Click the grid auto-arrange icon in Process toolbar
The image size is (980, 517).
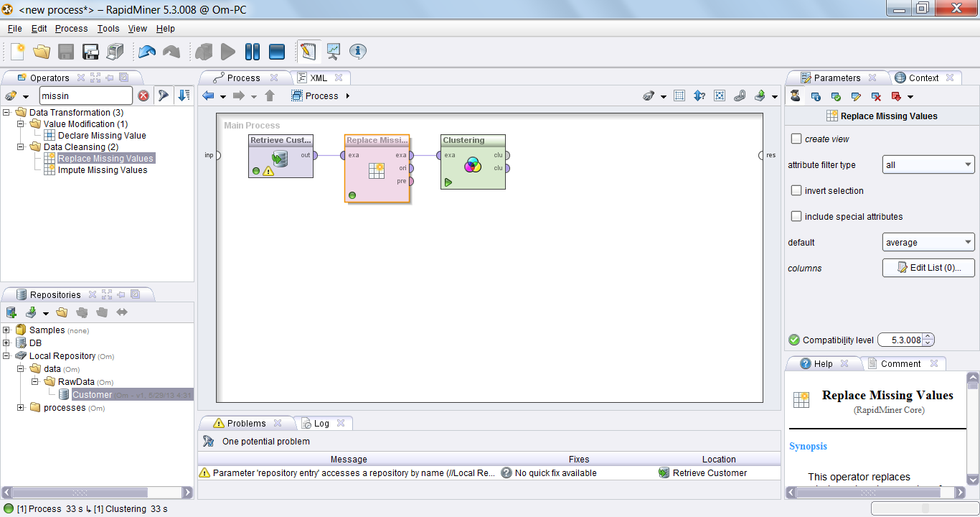click(x=679, y=96)
